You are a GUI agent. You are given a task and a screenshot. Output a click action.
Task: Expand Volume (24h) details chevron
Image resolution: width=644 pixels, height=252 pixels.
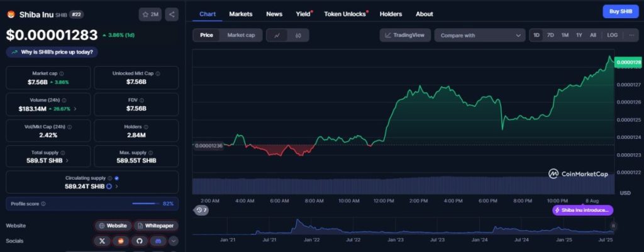coord(75,109)
